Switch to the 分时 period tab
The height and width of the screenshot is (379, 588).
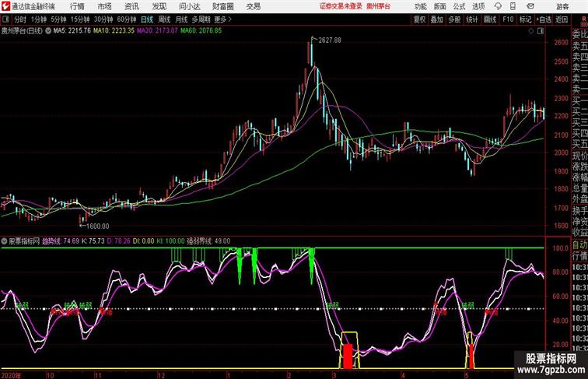tap(20, 19)
